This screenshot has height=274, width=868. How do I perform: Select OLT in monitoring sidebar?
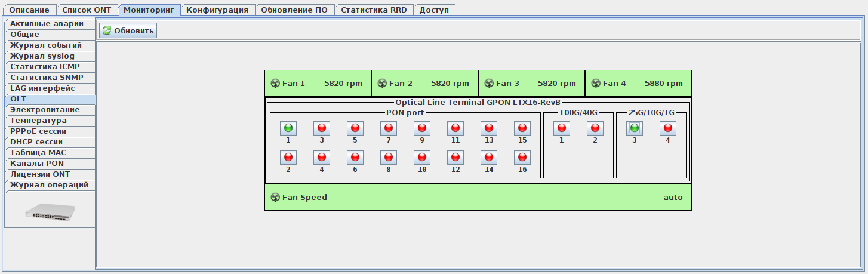tap(50, 99)
